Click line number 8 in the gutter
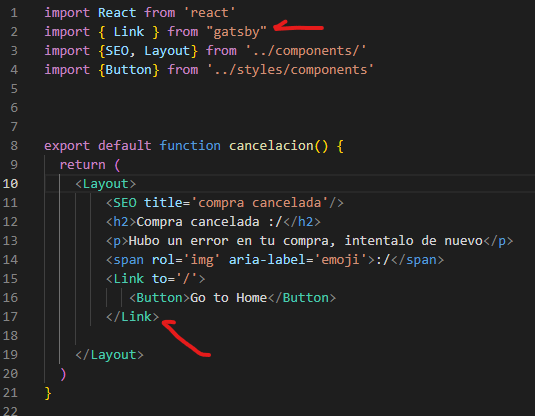The width and height of the screenshot is (535, 416). tap(14, 146)
